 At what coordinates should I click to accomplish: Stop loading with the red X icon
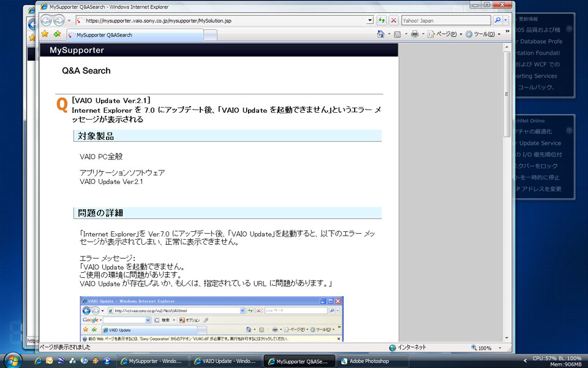[393, 20]
